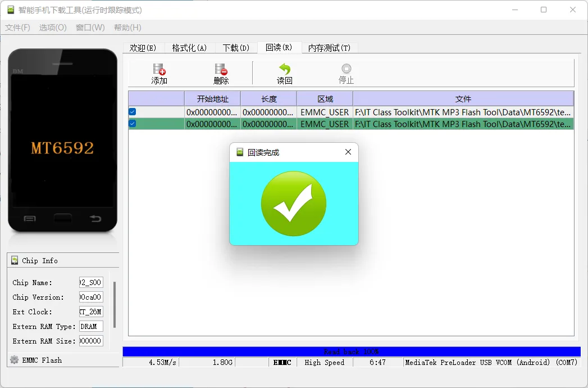The image size is (588, 388).
Task: Close the 回读完成 dialog
Action: coord(348,152)
